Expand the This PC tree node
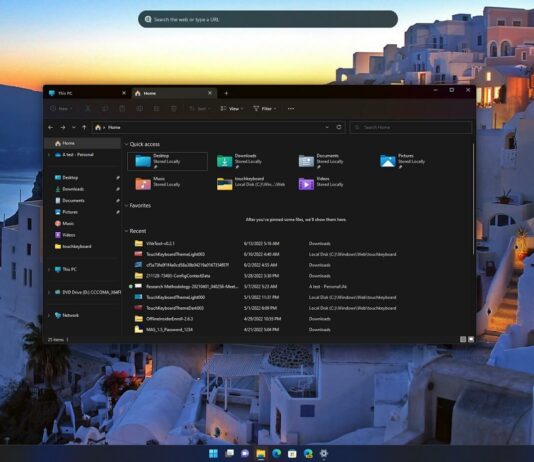 tap(49, 269)
